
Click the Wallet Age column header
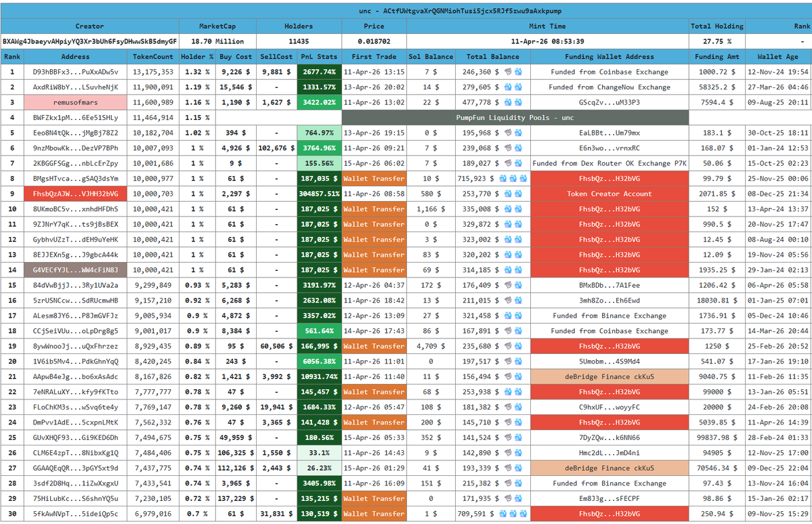(778, 57)
